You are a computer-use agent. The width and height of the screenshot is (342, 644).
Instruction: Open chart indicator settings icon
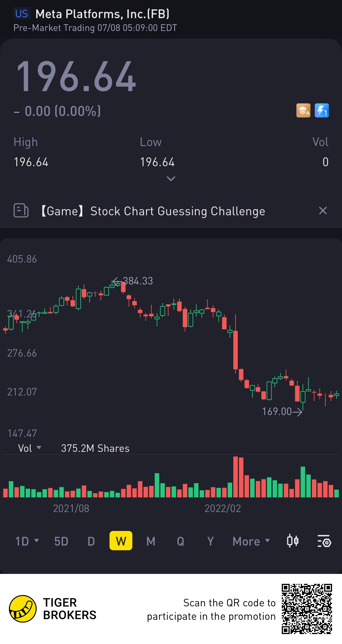(324, 541)
